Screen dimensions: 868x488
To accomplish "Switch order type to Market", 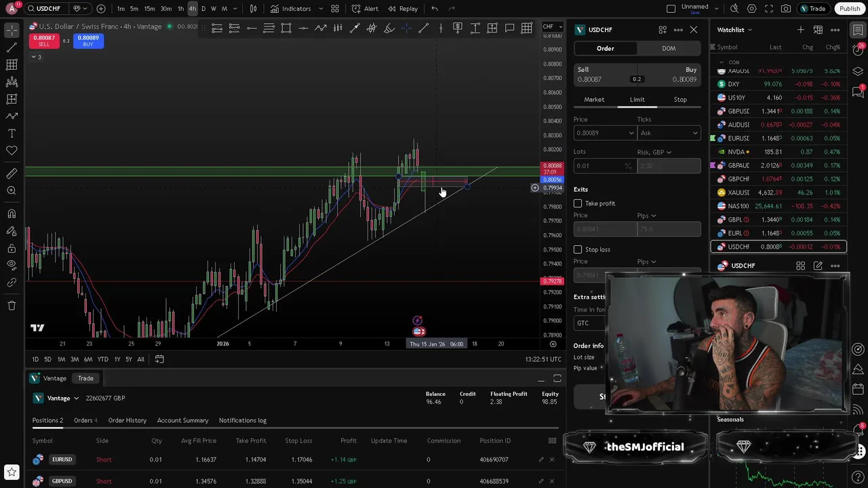I will coord(594,100).
